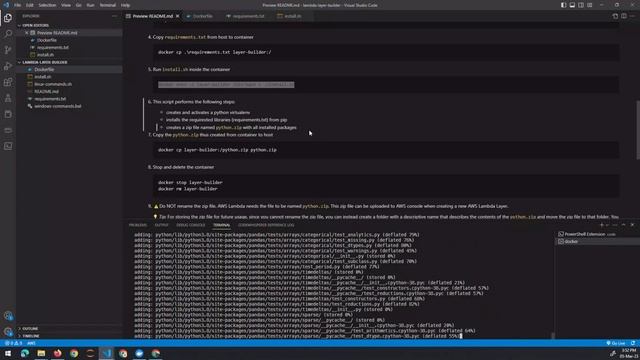The image size is (640, 360).
Task: Open the View menu
Action: point(66,5)
